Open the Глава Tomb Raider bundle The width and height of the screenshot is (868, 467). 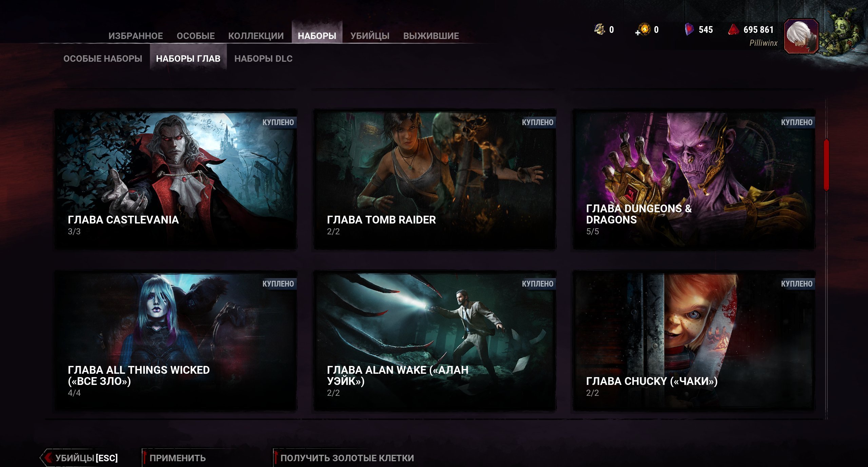coord(435,179)
